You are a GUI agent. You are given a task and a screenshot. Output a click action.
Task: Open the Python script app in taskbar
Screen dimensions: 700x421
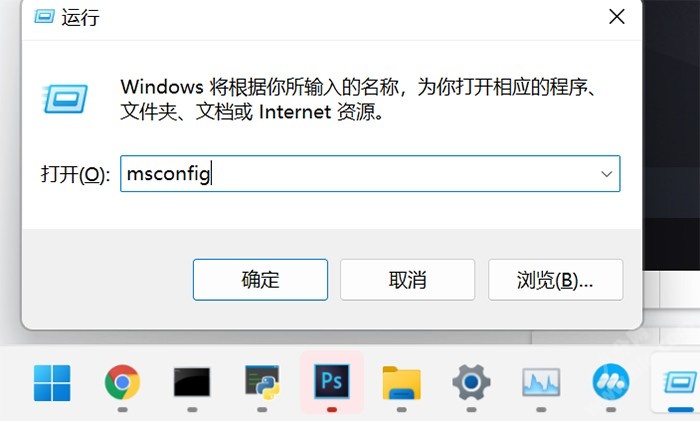point(262,383)
